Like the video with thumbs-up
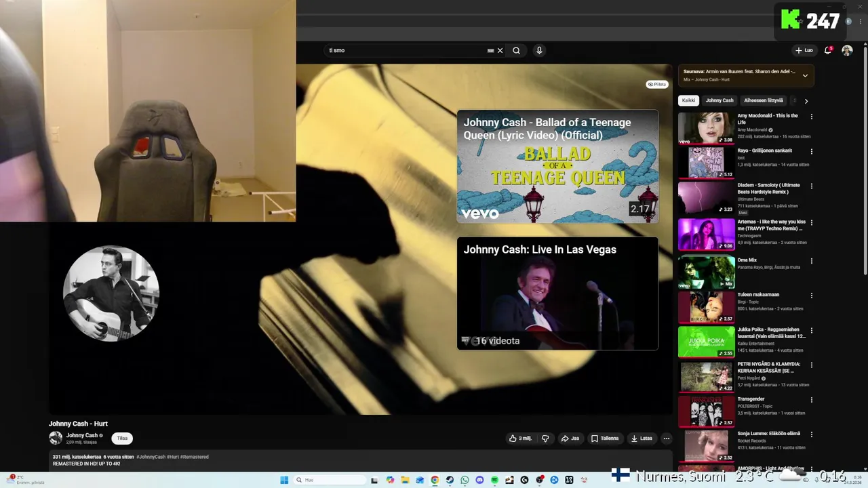Image resolution: width=868 pixels, height=488 pixels. [520, 439]
